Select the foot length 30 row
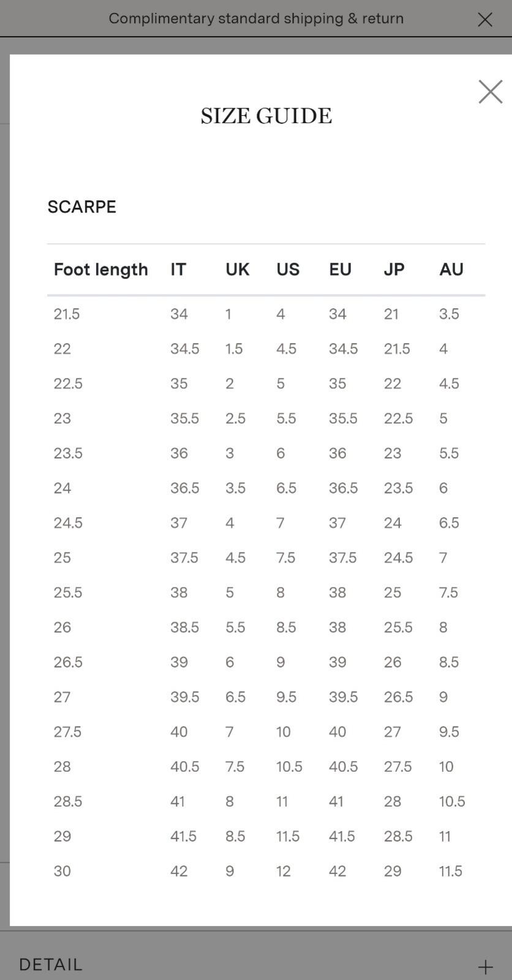 click(266, 871)
